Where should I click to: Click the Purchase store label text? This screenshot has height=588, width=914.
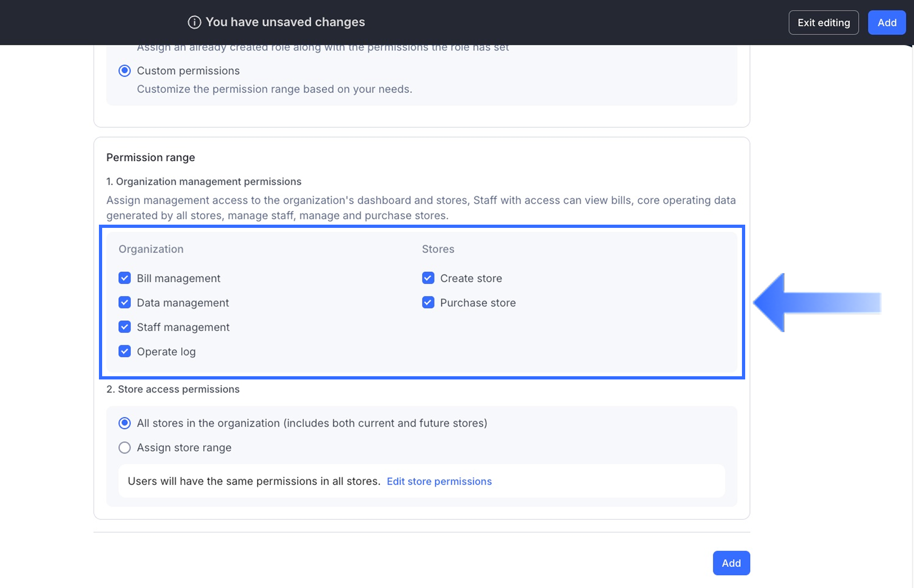[x=477, y=303]
